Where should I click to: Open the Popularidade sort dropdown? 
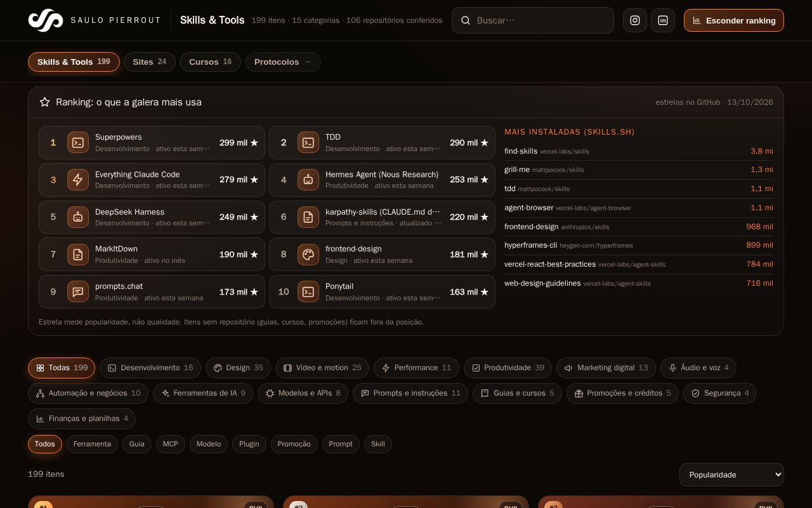pyautogui.click(x=731, y=475)
